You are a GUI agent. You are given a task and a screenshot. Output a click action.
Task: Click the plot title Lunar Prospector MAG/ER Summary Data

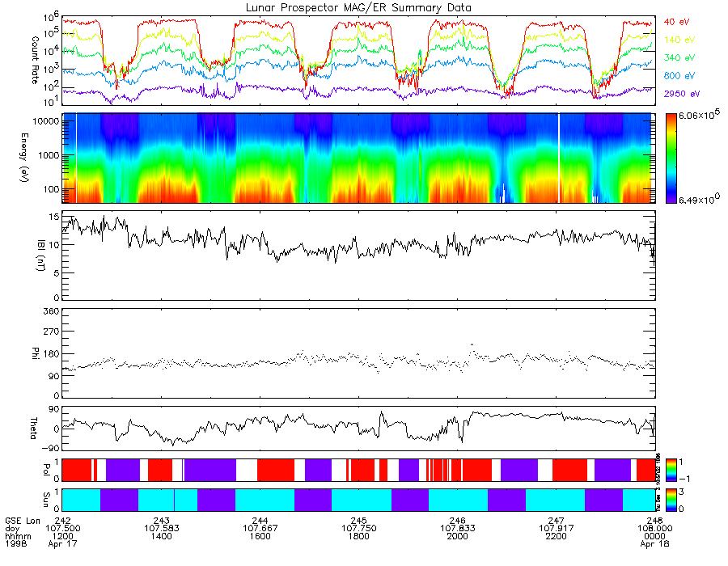358,8
